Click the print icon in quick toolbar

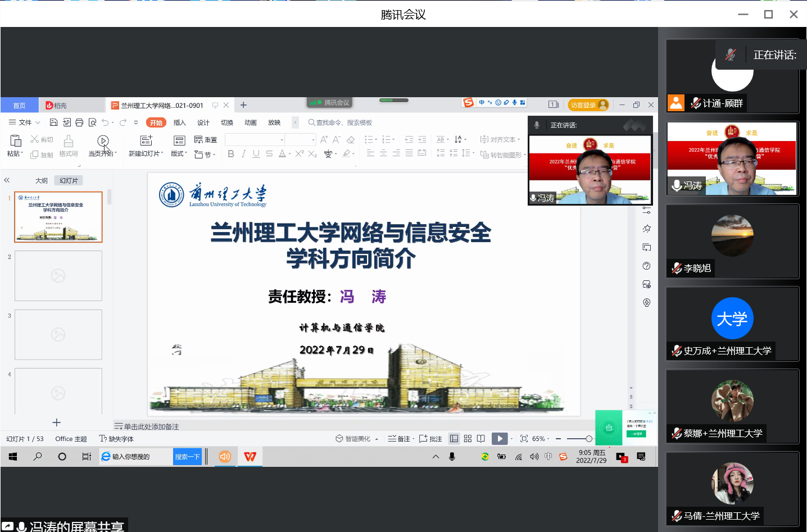pyautogui.click(x=79, y=122)
